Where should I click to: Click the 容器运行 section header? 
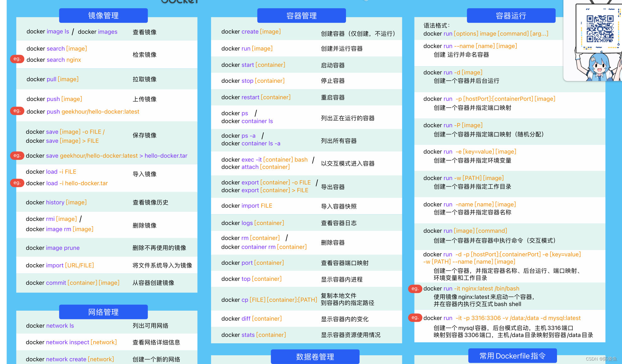[x=511, y=15]
